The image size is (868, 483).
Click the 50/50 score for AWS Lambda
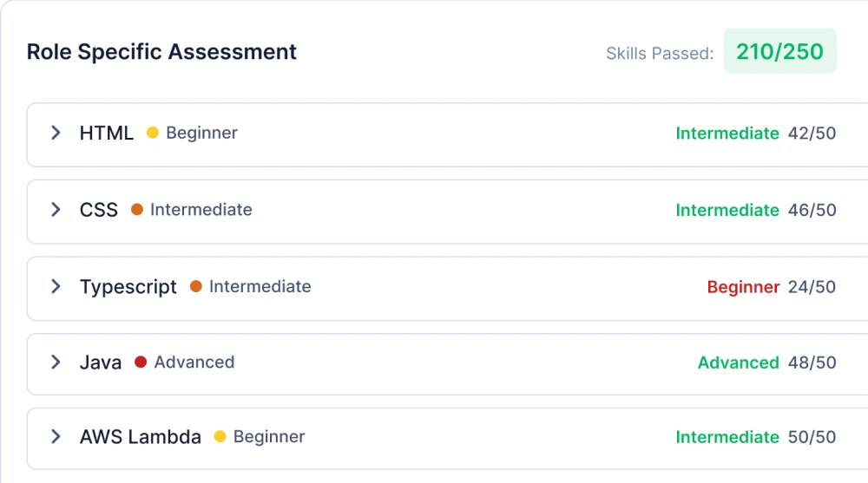(x=812, y=437)
